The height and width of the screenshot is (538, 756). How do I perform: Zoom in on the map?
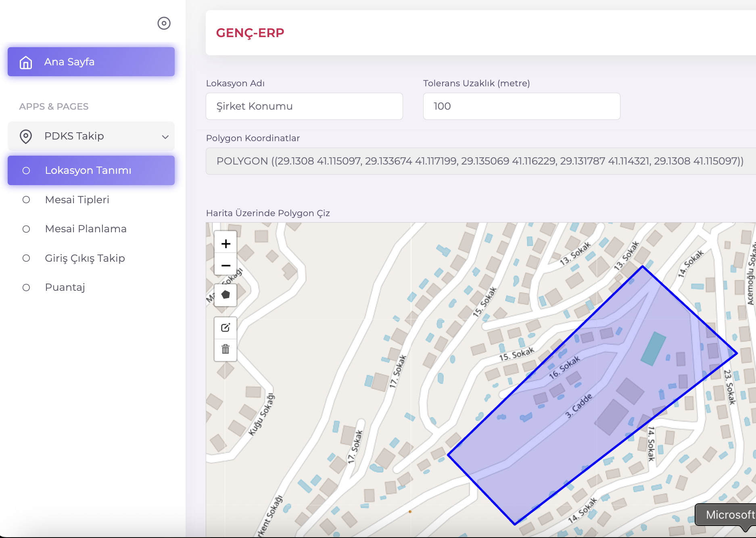226,244
